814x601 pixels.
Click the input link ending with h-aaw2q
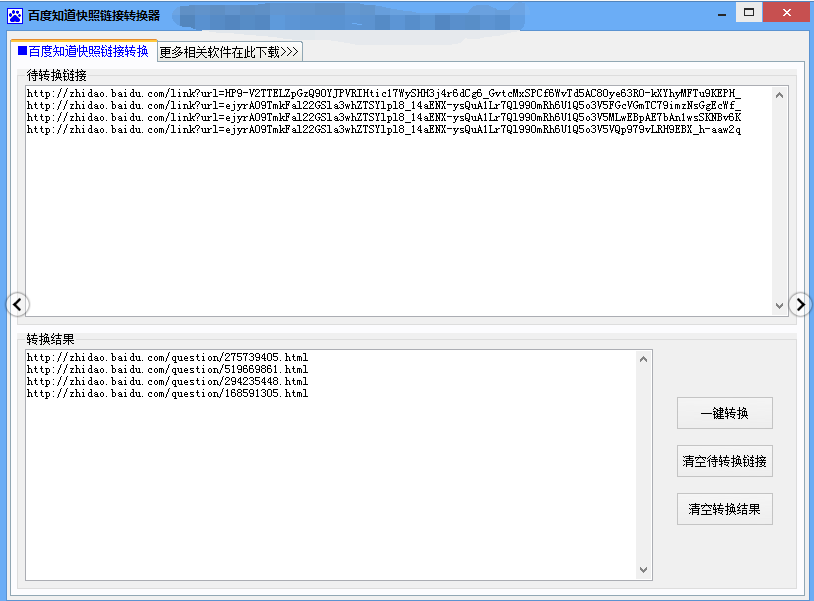click(x=384, y=129)
